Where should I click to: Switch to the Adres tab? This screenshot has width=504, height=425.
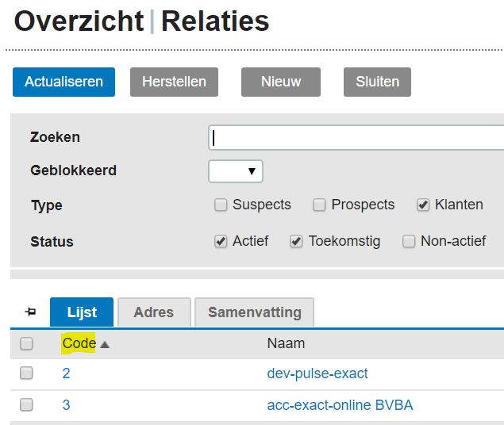click(x=154, y=312)
